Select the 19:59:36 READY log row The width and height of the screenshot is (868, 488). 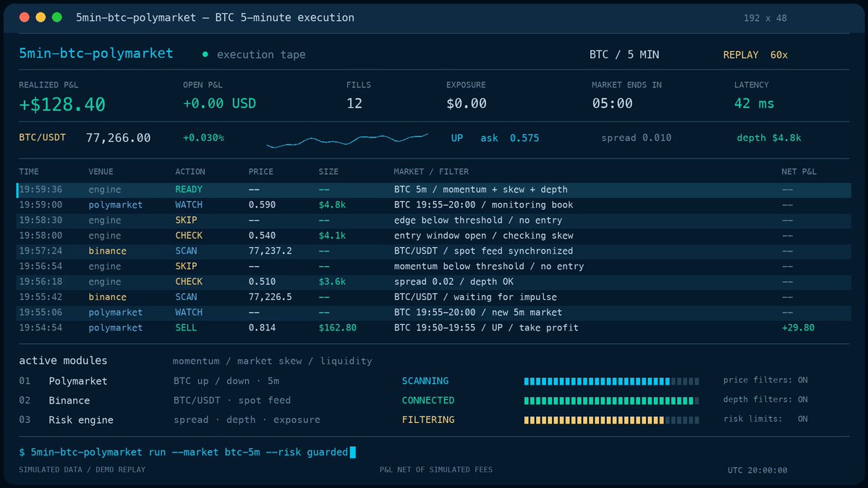coord(433,189)
